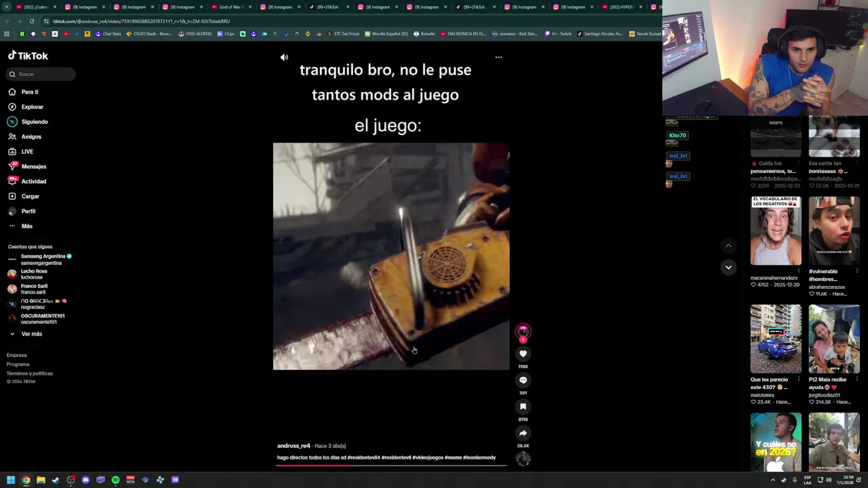
Task: Click the tiktok.com address bar URL
Action: click(141, 21)
